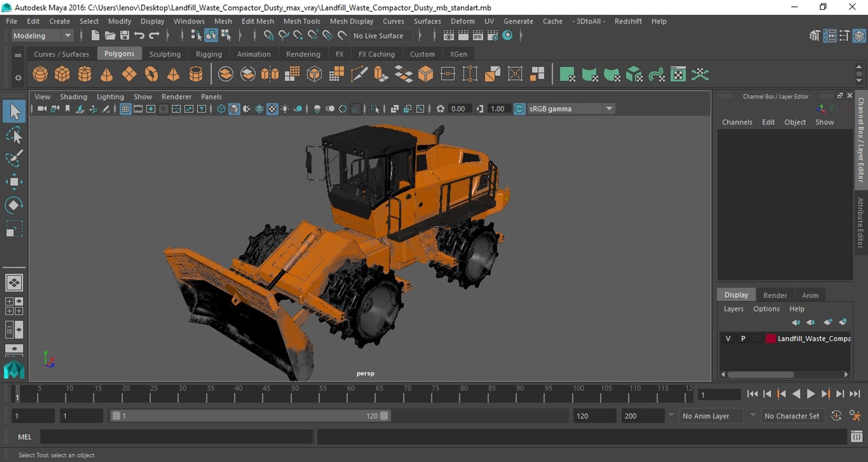Open the Layers menu in Layer Editor
Viewport: 868px width, 462px height.
733,309
